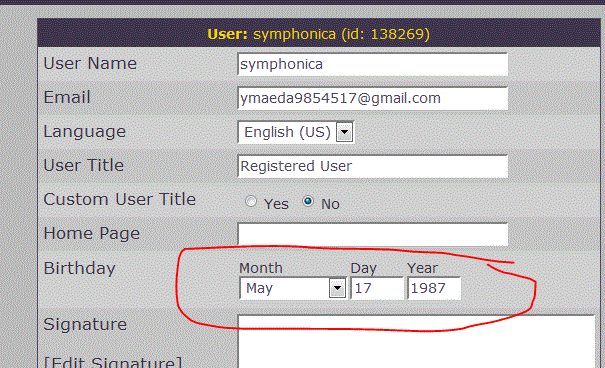
Task: Click the Language row label
Action: point(84,132)
